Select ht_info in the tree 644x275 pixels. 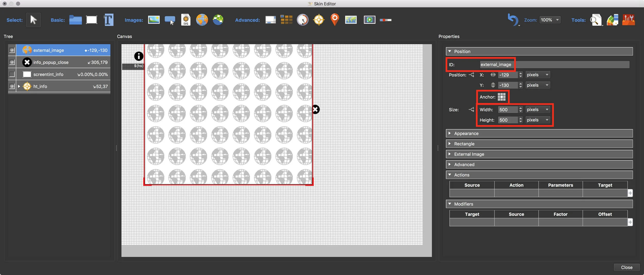[63, 86]
